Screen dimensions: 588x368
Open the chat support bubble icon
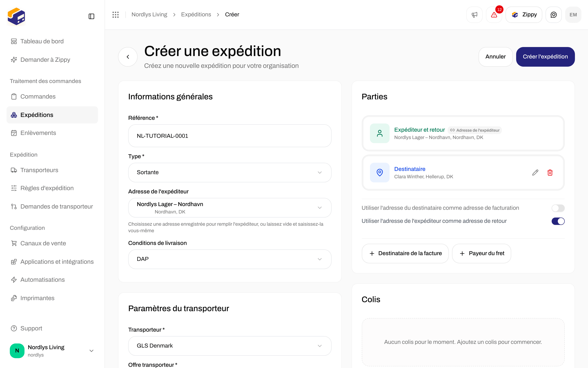coord(553,15)
